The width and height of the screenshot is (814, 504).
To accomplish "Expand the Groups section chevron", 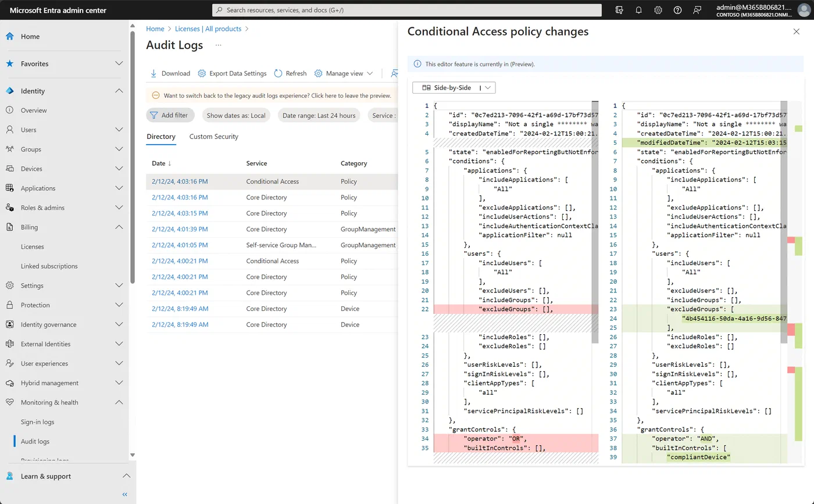I will point(119,149).
